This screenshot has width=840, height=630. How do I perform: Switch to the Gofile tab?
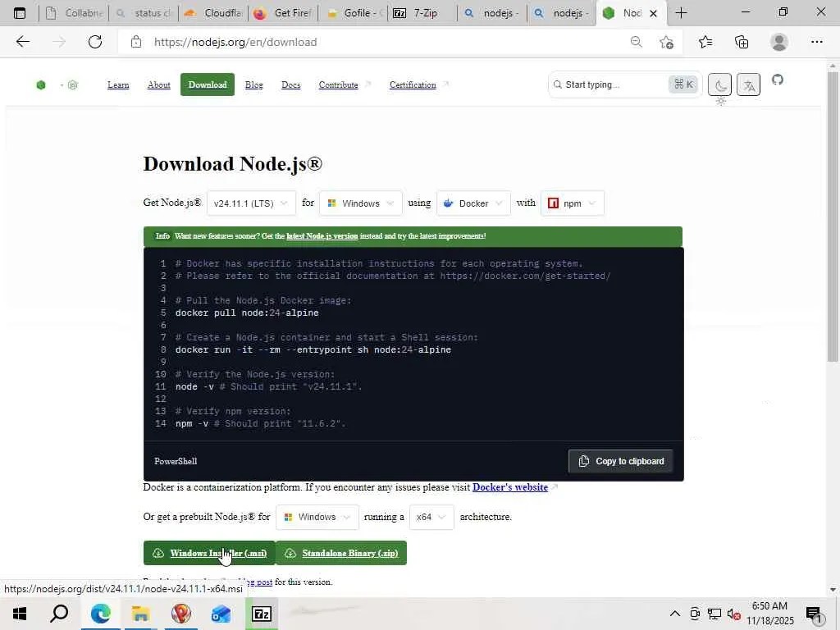(x=354, y=13)
